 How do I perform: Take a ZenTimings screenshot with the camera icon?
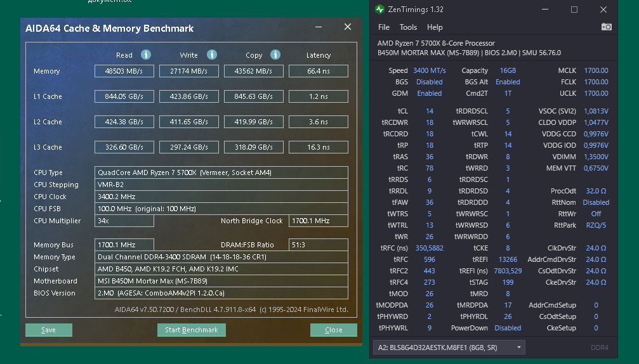coord(607,27)
